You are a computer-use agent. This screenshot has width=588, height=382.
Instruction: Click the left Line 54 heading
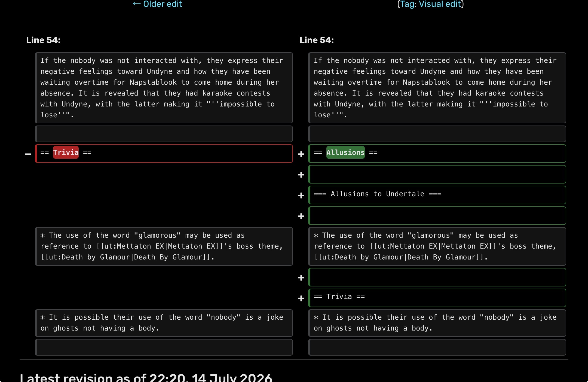point(43,40)
